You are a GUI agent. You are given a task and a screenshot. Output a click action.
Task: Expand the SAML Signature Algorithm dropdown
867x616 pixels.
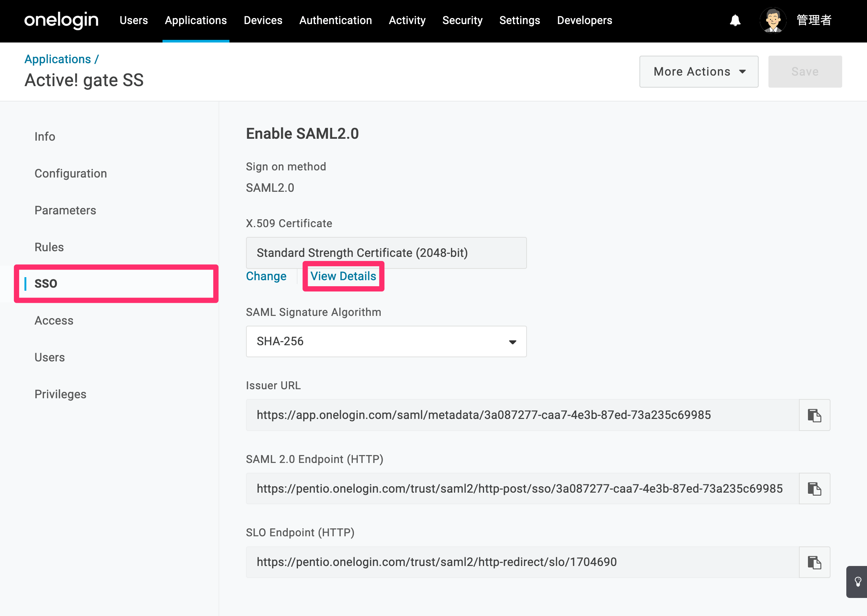pyautogui.click(x=386, y=341)
